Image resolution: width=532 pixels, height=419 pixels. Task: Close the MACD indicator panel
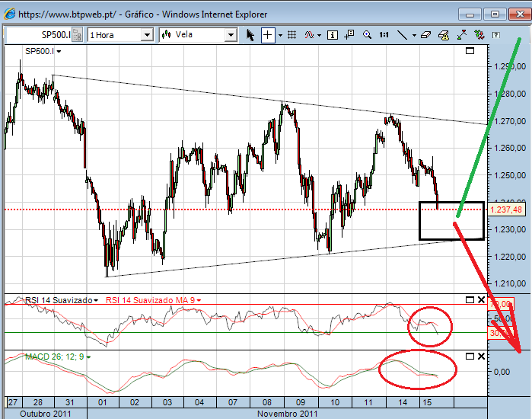(x=481, y=357)
